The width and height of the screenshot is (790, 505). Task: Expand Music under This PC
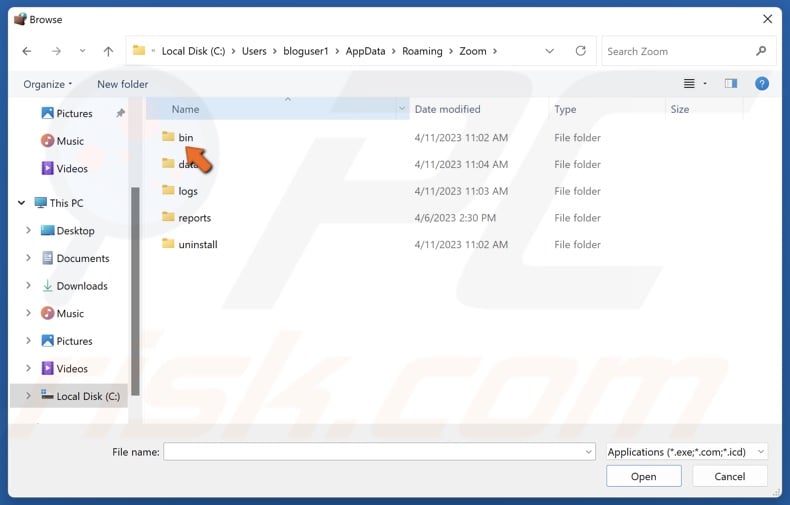coord(28,313)
